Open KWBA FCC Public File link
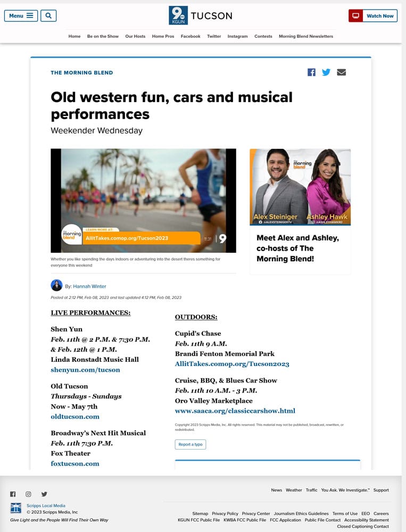The height and width of the screenshot is (532, 406). pos(245,520)
